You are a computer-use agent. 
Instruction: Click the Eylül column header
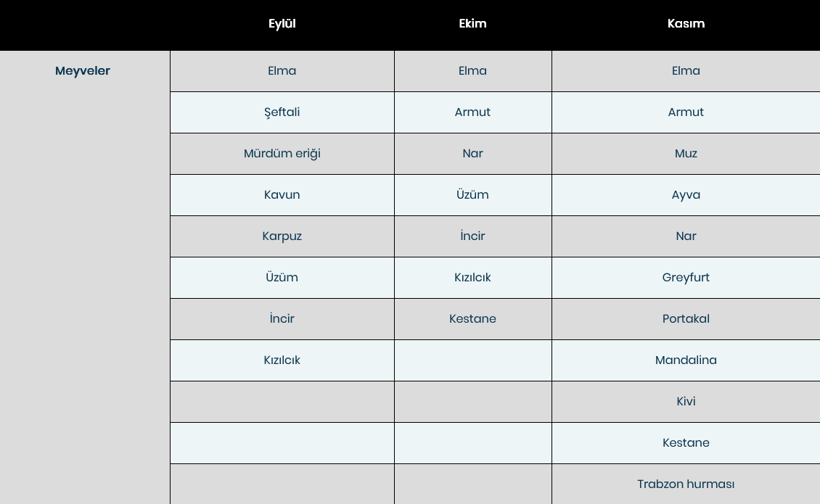282,24
